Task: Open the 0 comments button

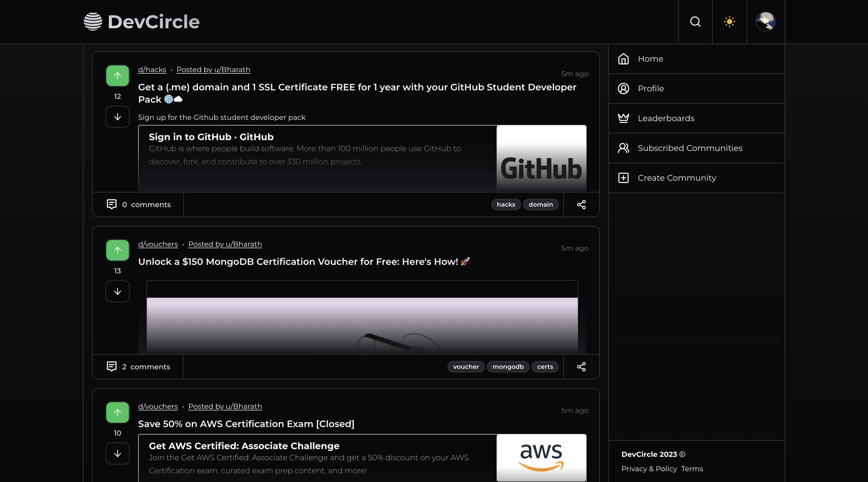Action: 138,205
